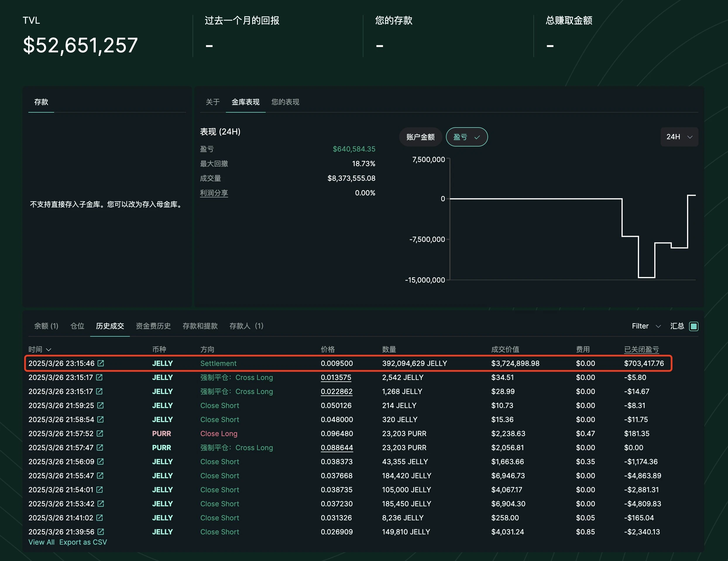The image size is (728, 561).
Task: Open external link icon for 21:59:25 trade
Action: click(100, 405)
